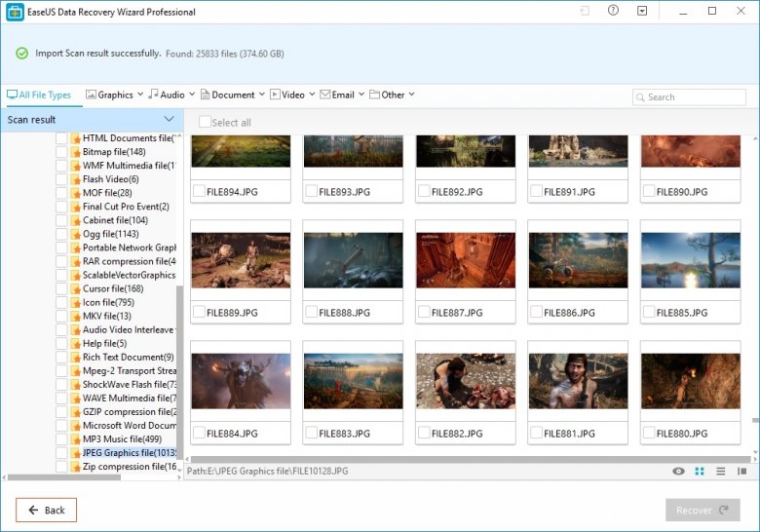Open the FILE886.JPG thumbnail
Image resolution: width=760 pixels, height=532 pixels.
point(578,260)
